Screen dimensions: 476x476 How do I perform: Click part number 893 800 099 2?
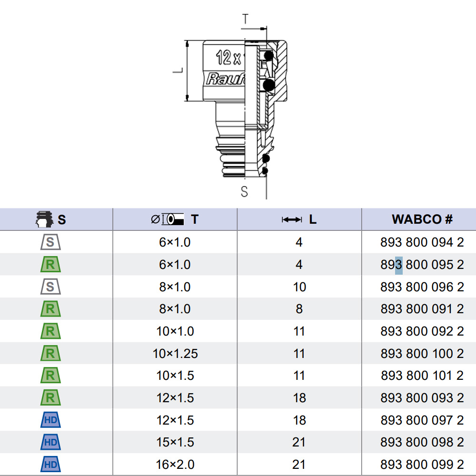point(422,464)
